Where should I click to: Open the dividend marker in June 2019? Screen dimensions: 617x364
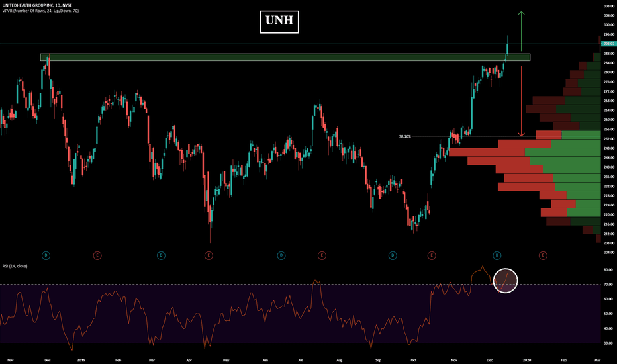(x=281, y=255)
